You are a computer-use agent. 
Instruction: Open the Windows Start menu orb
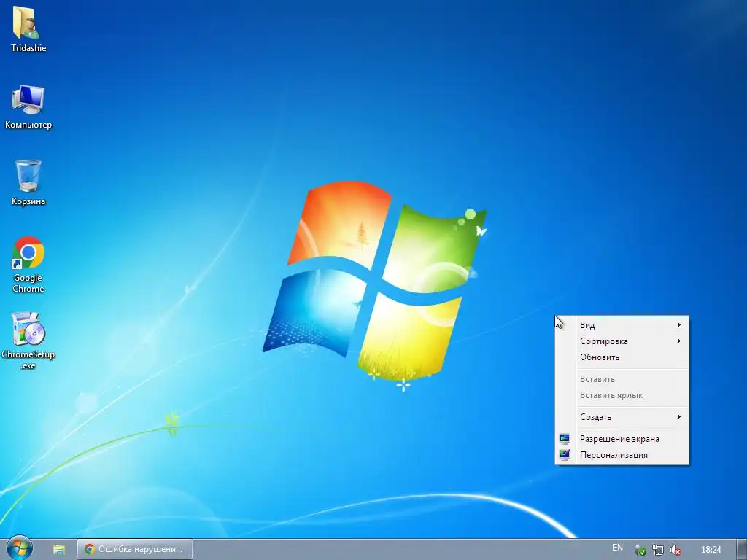click(x=20, y=548)
